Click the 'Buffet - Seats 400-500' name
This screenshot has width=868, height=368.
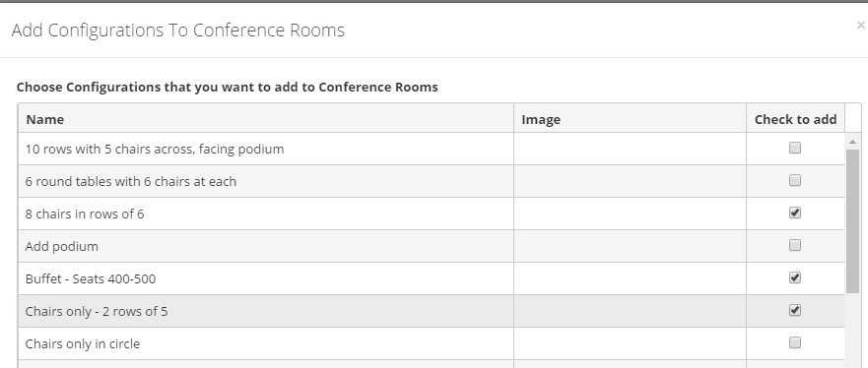click(91, 279)
